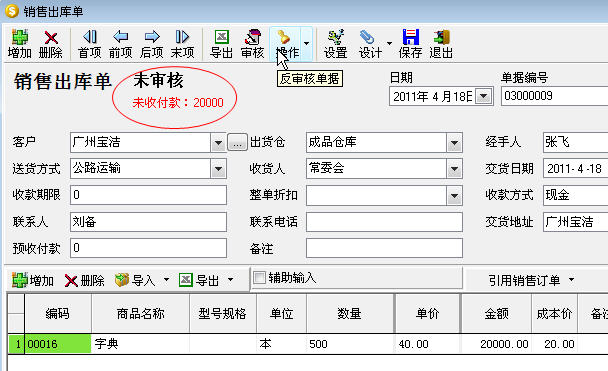Click the 经手人 field containing 张飞
The height and width of the screenshot is (371, 608).
tap(575, 142)
